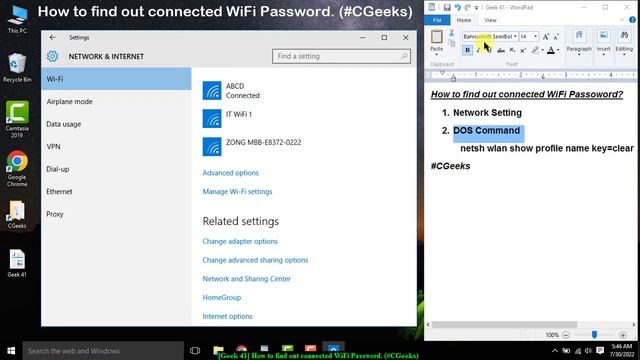The image size is (640, 360).
Task: Open WordPad Help icon
Action: 632,20
